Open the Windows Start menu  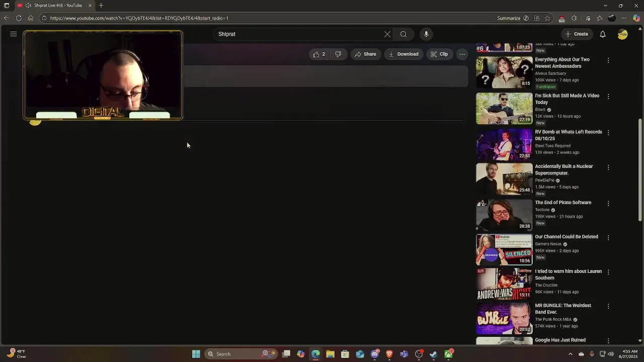196,354
